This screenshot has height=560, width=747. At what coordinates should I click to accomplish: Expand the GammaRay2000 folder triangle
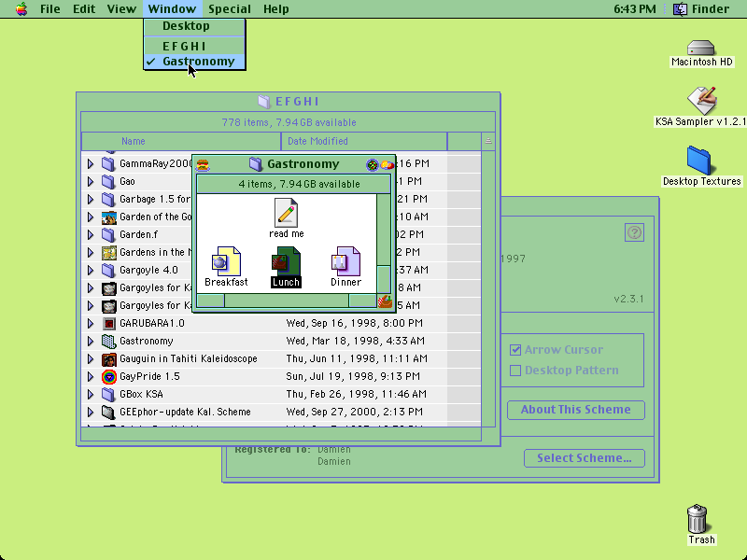[x=91, y=164]
